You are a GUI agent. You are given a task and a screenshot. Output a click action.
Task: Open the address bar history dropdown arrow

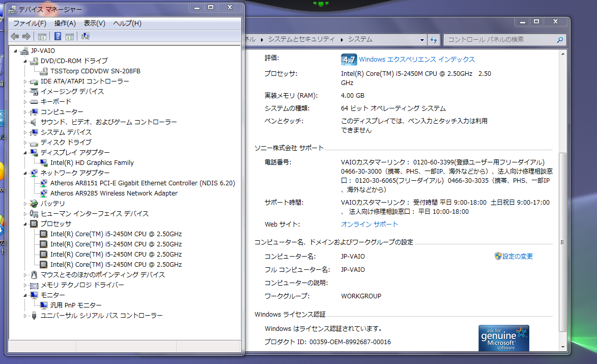click(422, 40)
